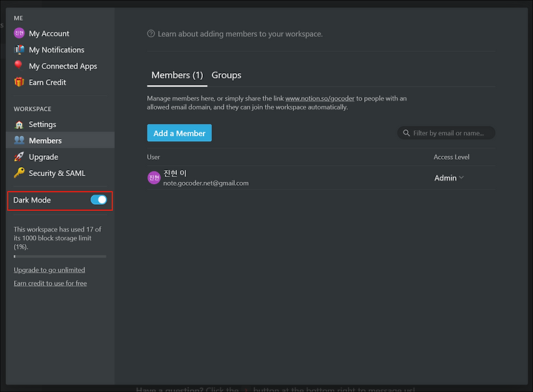The height and width of the screenshot is (392, 533).
Task: Click the email note.gocoder.net@gmail.com
Action: pos(206,183)
